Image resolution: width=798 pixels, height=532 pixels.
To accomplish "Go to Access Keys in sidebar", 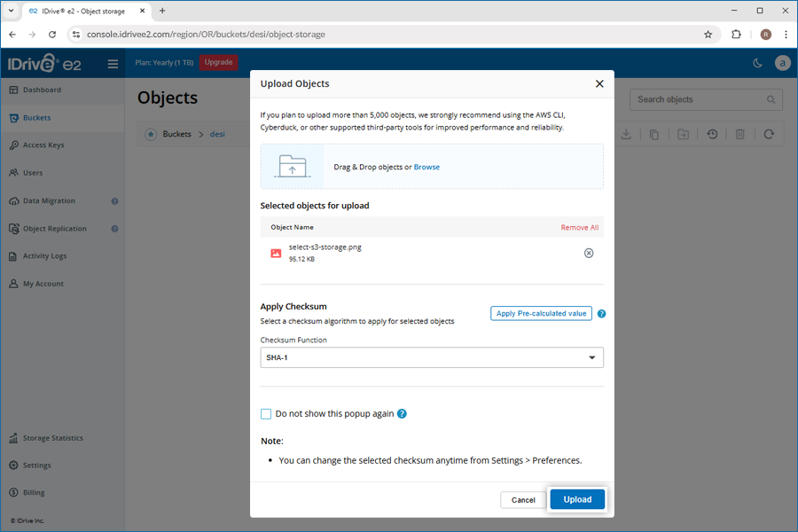I will pyautogui.click(x=43, y=145).
